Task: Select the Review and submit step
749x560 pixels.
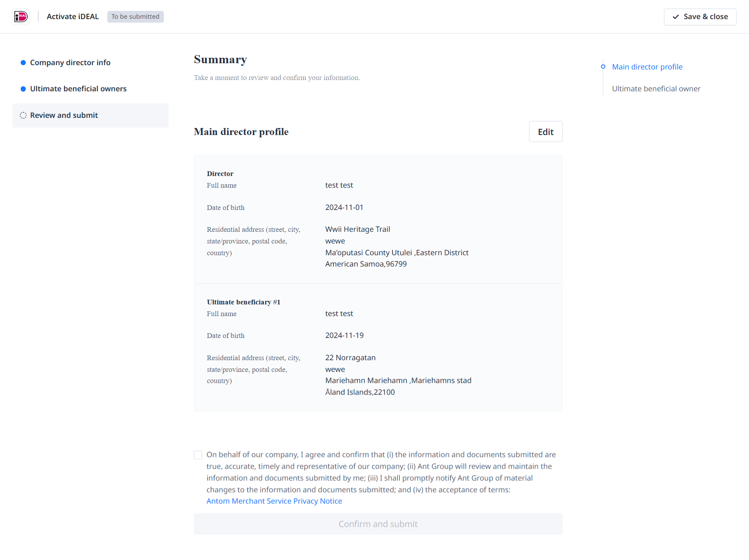Action: (64, 116)
